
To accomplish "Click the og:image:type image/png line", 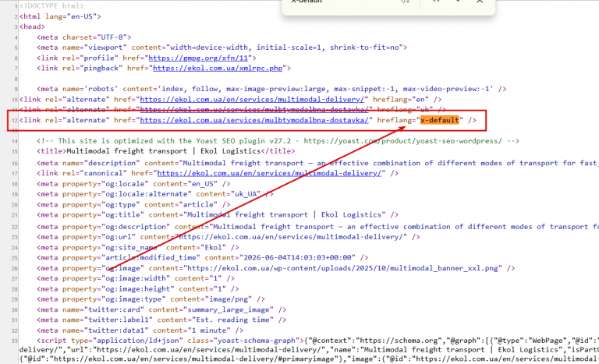I will click(151, 299).
